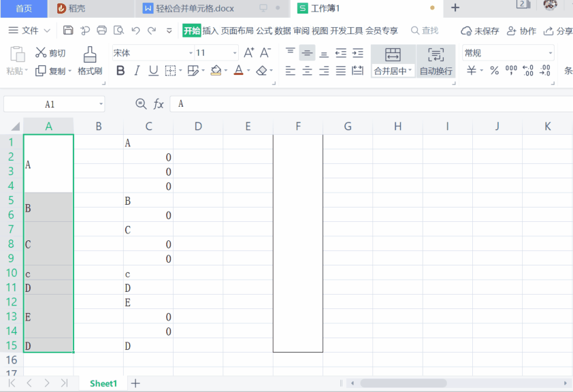Viewport: 573px width, 392px height.
Task: Toggle wrap text (自动换行)
Action: (x=436, y=62)
